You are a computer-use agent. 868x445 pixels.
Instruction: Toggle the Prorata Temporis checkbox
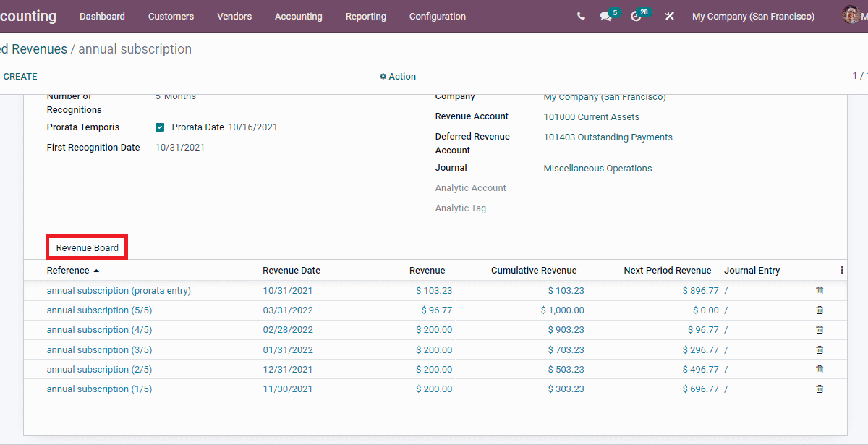[160, 127]
